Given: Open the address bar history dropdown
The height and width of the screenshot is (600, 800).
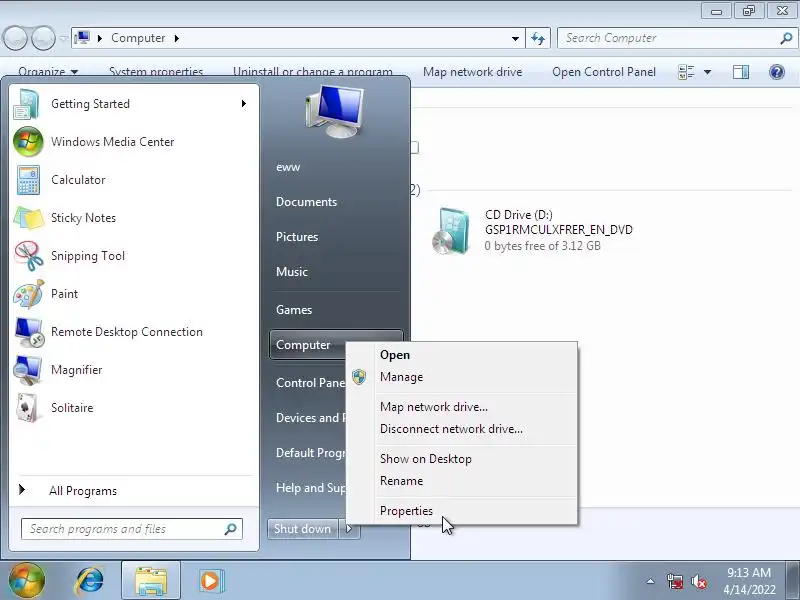Looking at the screenshot, I should [x=515, y=38].
